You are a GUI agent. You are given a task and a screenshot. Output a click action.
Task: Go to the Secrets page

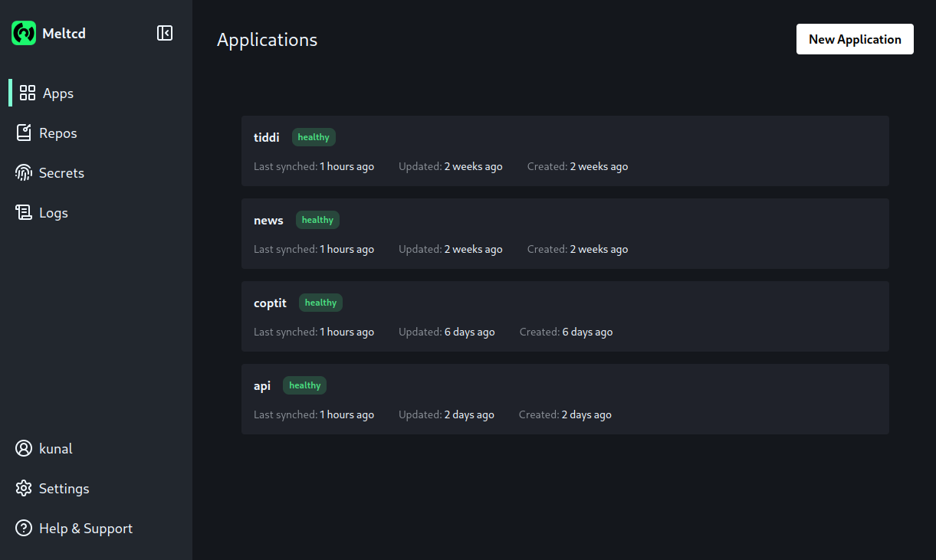point(61,173)
